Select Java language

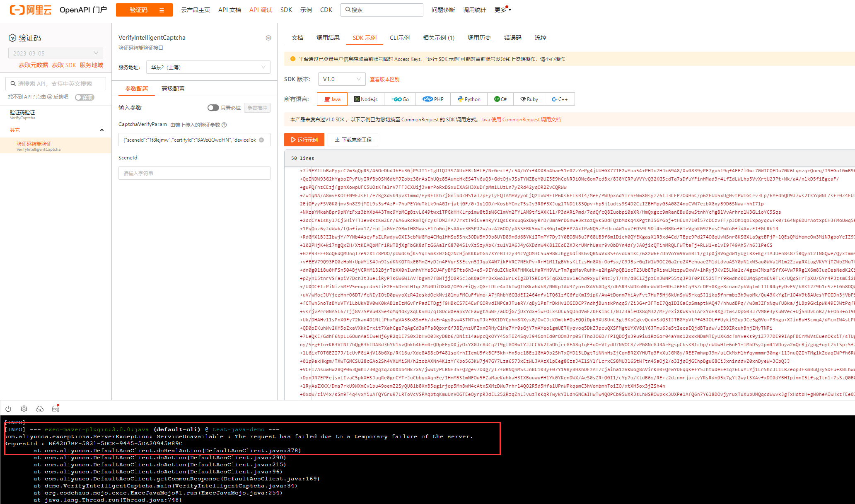click(x=333, y=99)
